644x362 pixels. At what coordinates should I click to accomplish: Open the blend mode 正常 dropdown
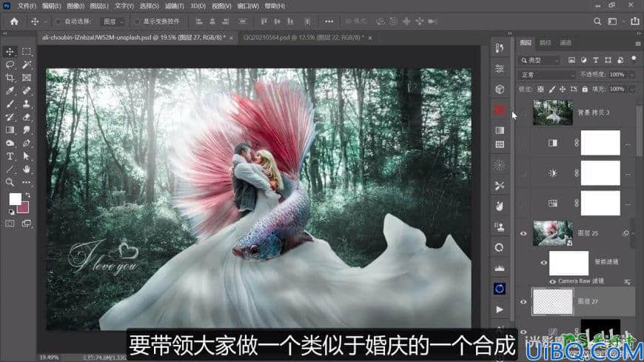[548, 75]
